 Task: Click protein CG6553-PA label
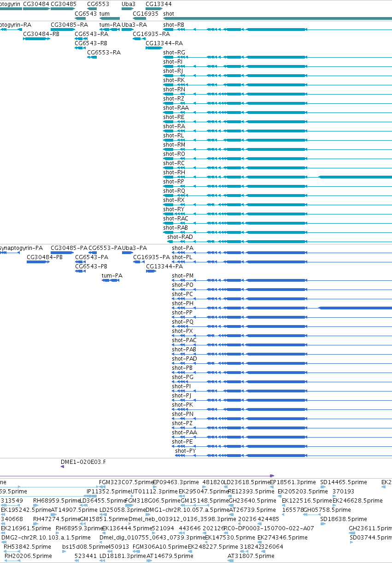click(x=105, y=248)
